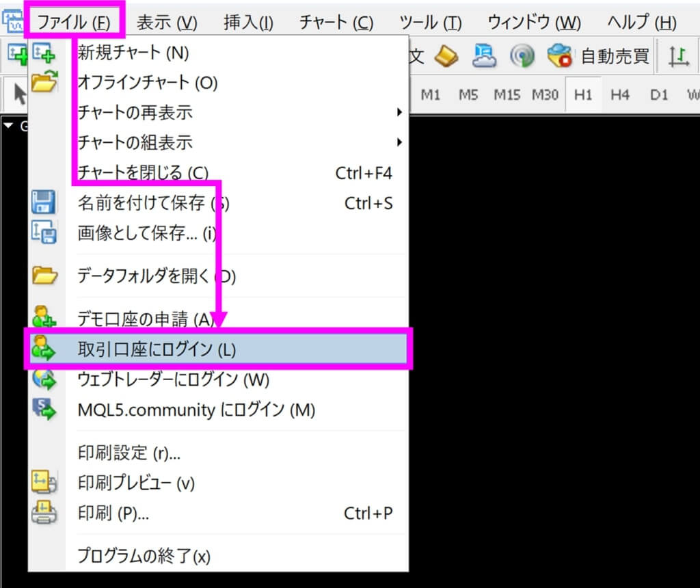Click the demo account person-plus icon
Image resolution: width=700 pixels, height=588 pixels.
[x=44, y=316]
